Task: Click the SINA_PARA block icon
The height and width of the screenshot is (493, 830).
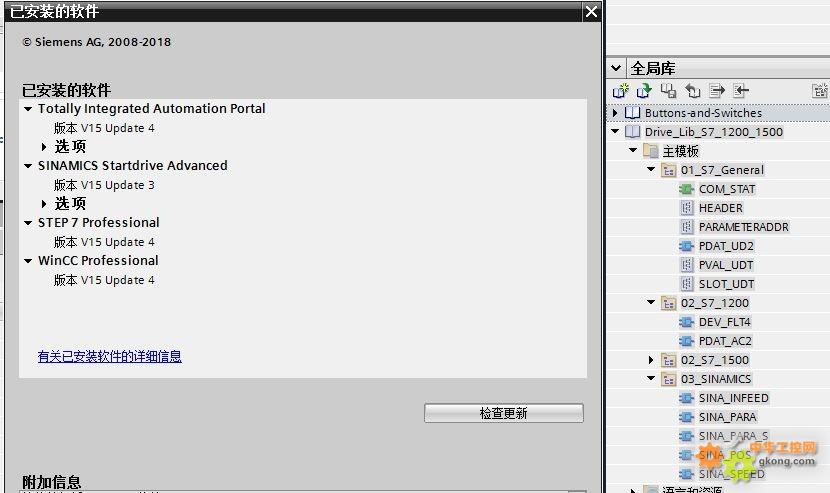Action: [x=686, y=417]
